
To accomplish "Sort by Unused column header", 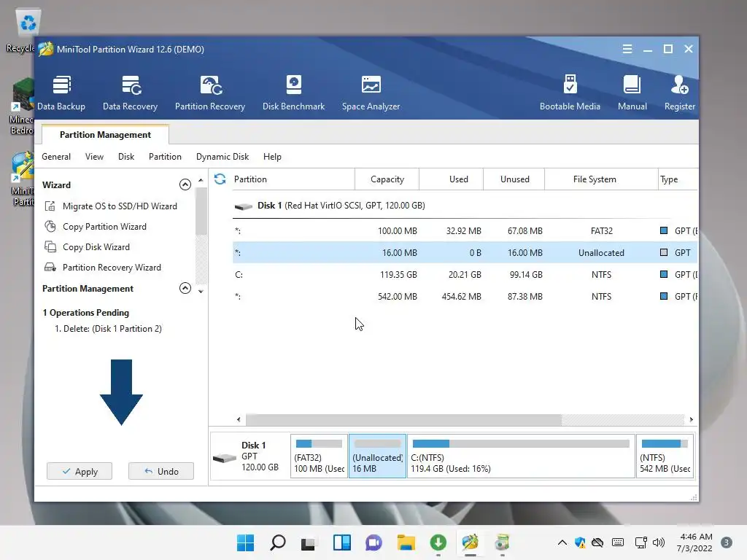I will coord(514,179).
